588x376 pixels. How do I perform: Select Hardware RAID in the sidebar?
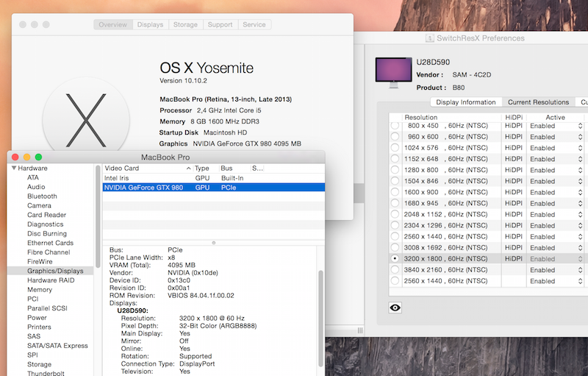point(51,280)
